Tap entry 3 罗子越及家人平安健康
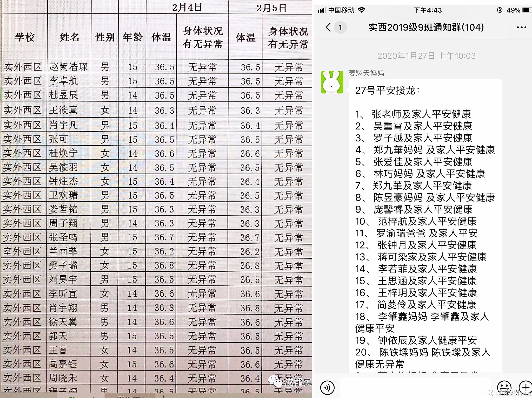This screenshot has width=532, height=398. pyautogui.click(x=414, y=138)
